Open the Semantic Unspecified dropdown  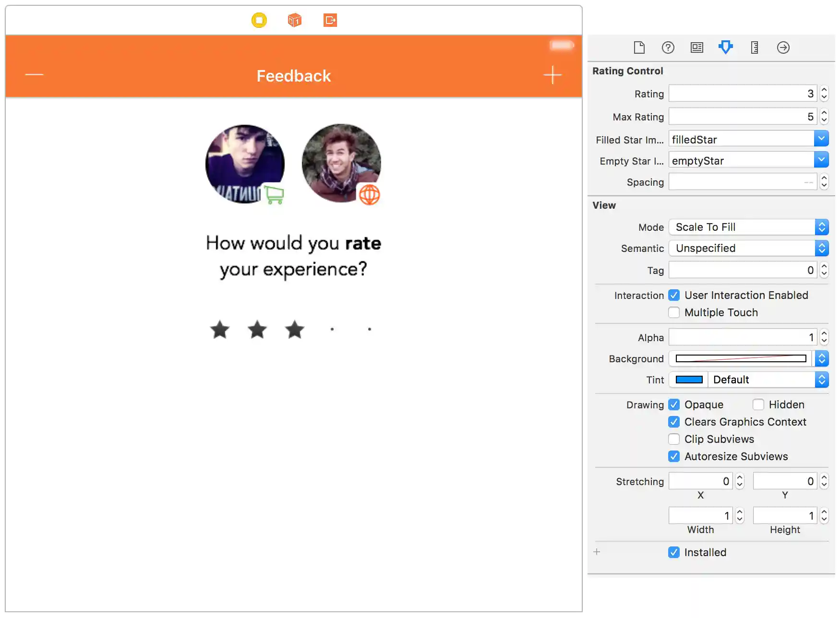tap(748, 248)
